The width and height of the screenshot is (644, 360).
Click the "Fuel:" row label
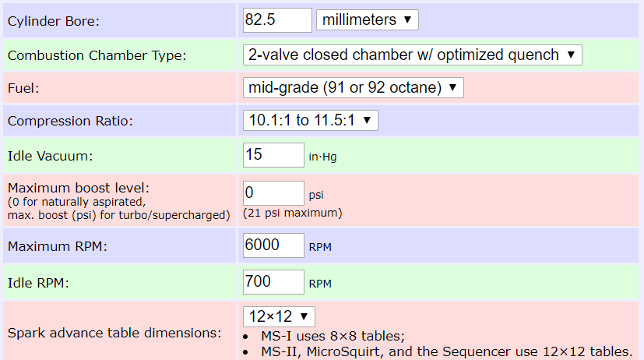23,89
